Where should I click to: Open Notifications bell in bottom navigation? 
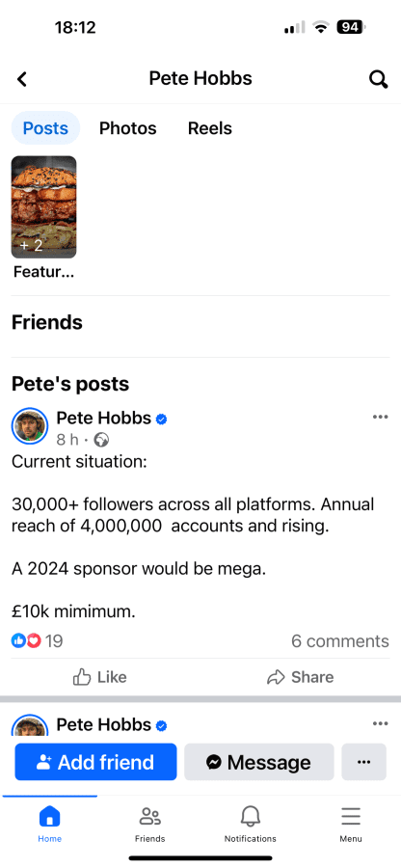tap(250, 825)
